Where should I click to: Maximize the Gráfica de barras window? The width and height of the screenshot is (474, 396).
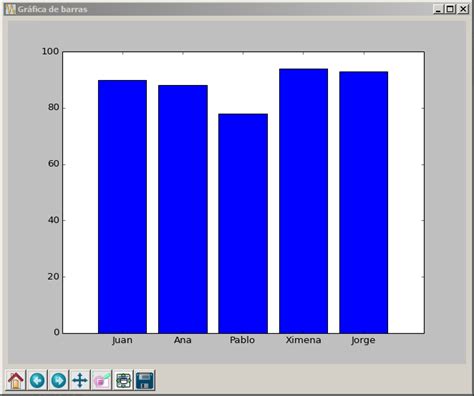tap(450, 9)
